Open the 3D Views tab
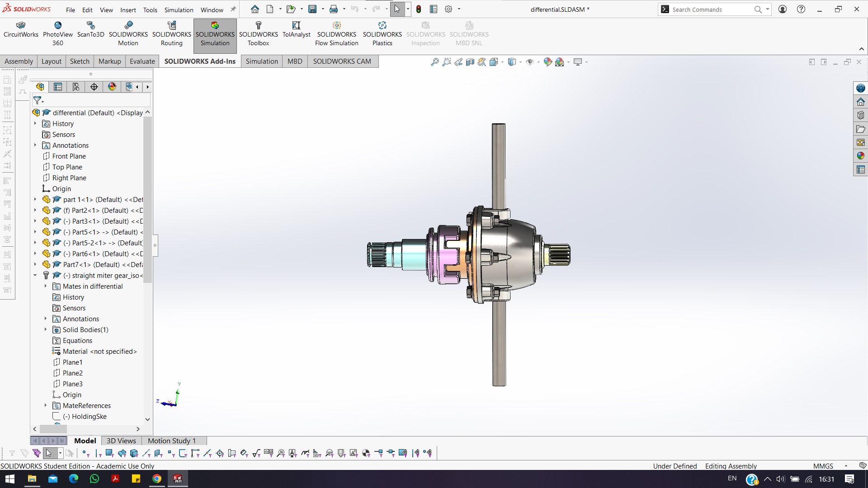The image size is (868, 488). click(121, 441)
